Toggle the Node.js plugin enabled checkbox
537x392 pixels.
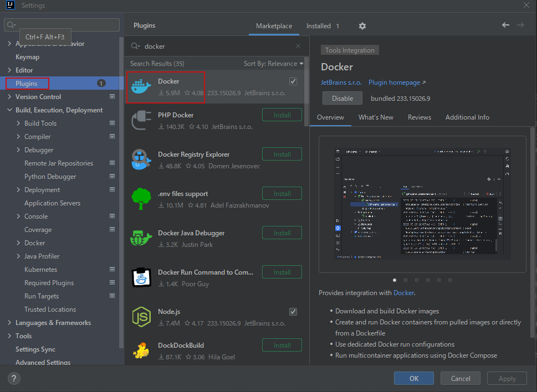pos(293,312)
